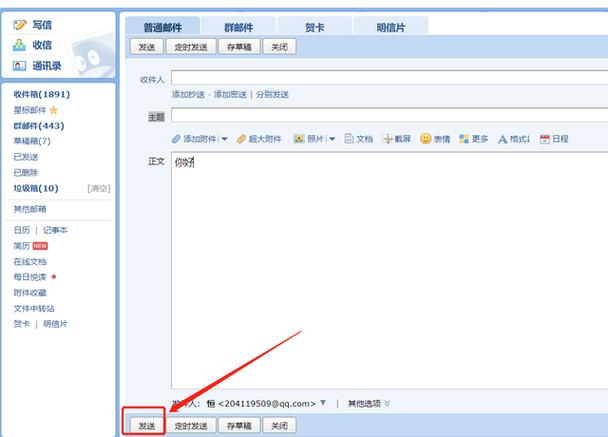Open the 草稿箱(7) drafts folder
Screen dimensions: 608x437
[32, 141]
